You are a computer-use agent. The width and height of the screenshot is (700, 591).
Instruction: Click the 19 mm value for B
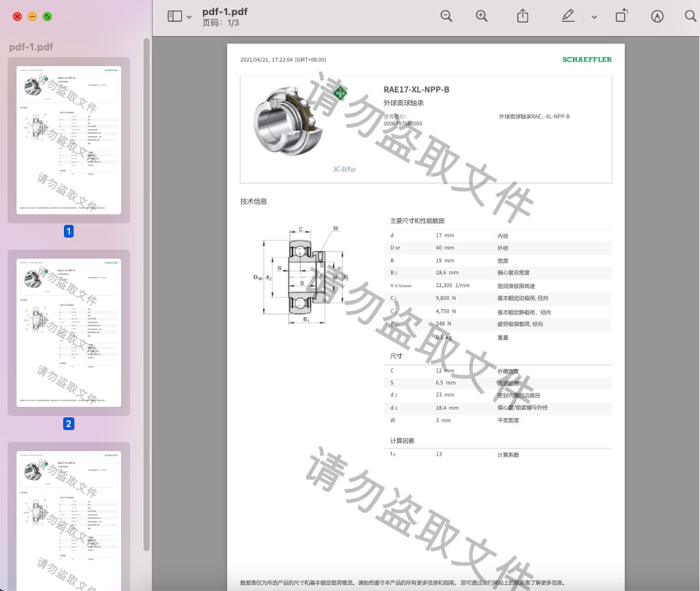tap(445, 260)
